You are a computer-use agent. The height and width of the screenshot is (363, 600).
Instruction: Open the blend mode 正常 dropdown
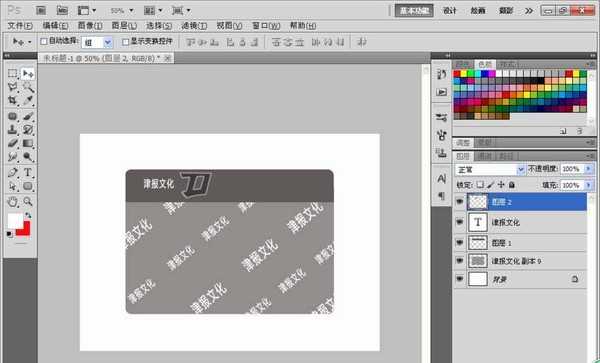tap(489, 169)
